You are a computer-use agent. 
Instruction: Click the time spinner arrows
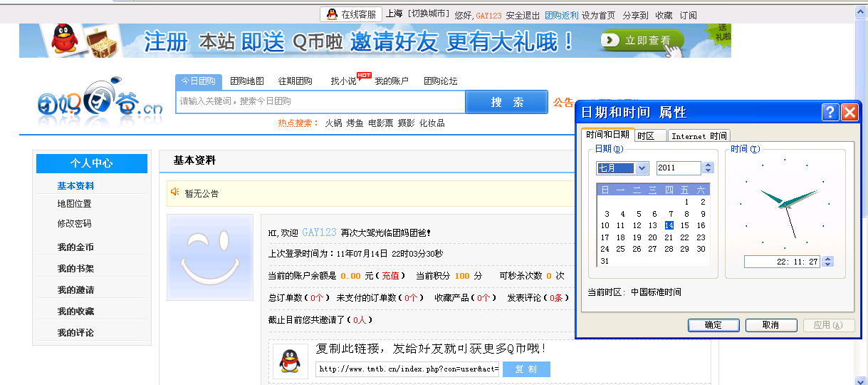coord(827,262)
